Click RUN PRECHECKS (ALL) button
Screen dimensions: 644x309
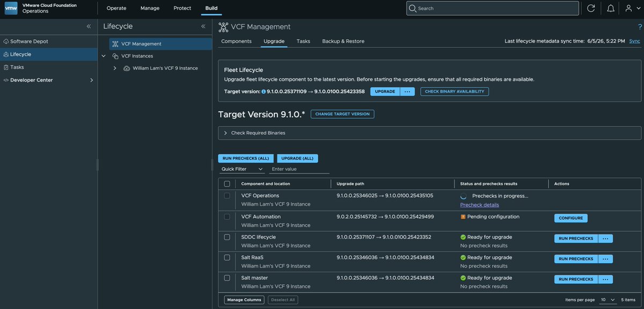click(x=246, y=159)
